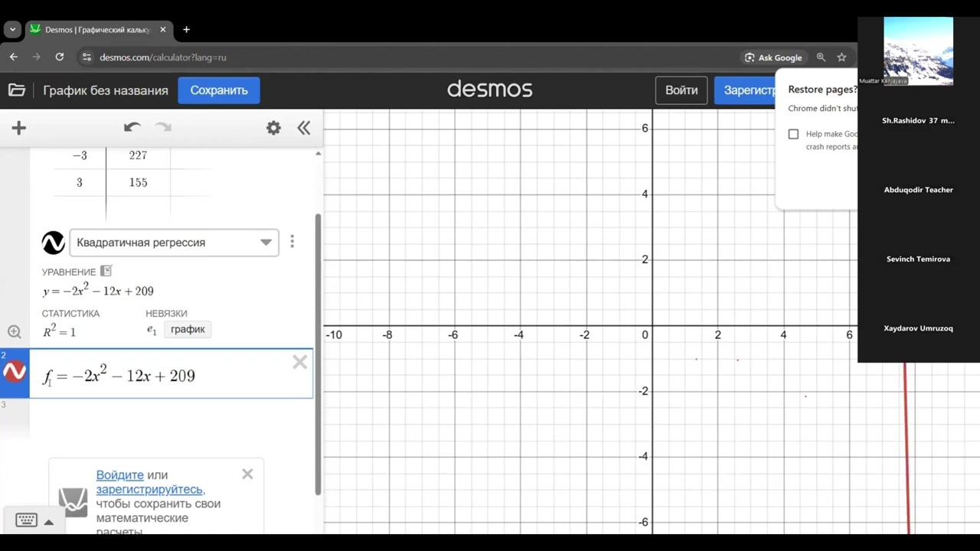
Task: Click table cell with value −3
Action: (80, 155)
